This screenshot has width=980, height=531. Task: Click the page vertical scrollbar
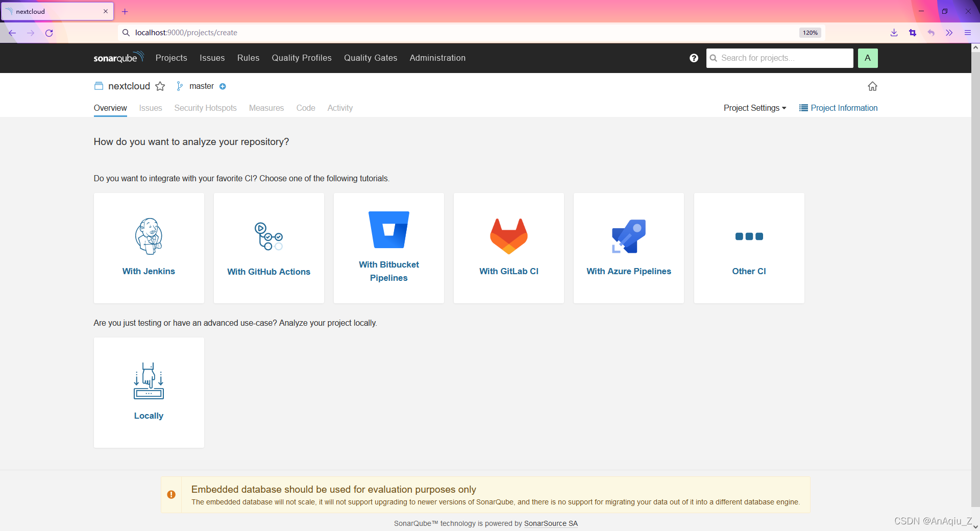click(975, 279)
